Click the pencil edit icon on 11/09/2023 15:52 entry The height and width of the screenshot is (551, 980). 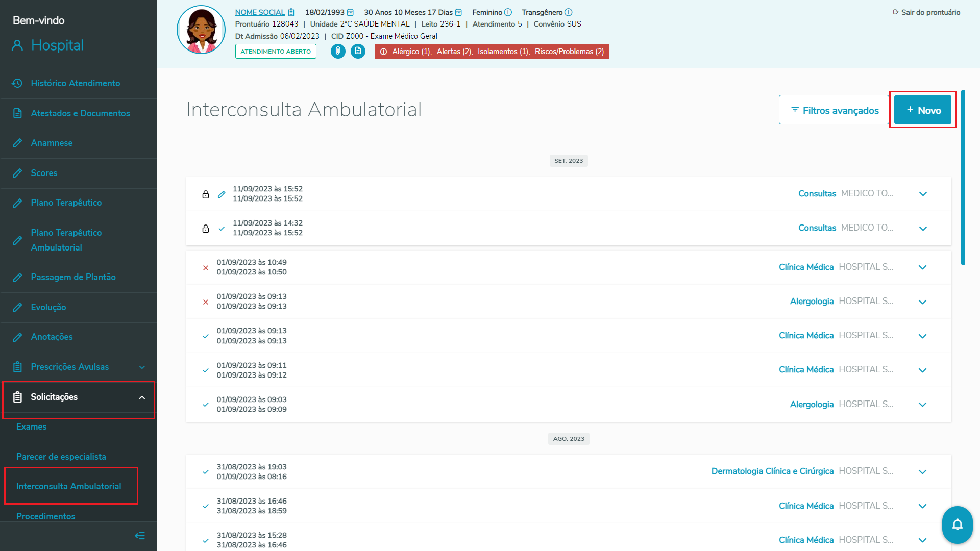(222, 194)
